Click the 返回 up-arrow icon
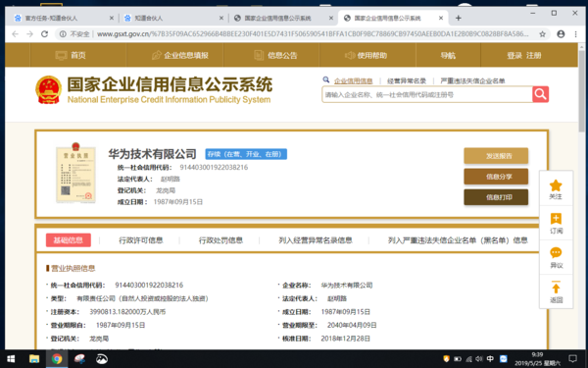Viewport: 588px width, 368px height. tap(556, 288)
